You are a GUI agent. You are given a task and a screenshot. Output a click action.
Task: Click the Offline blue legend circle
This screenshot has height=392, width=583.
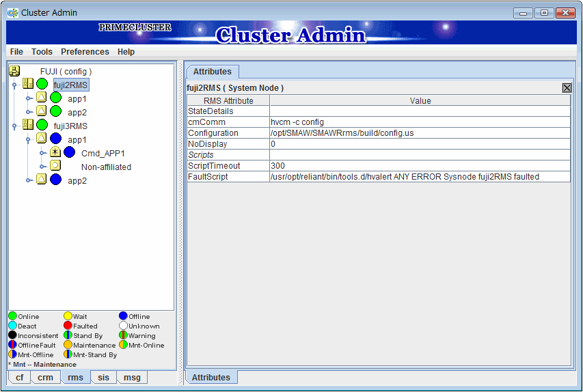pyautogui.click(x=123, y=316)
